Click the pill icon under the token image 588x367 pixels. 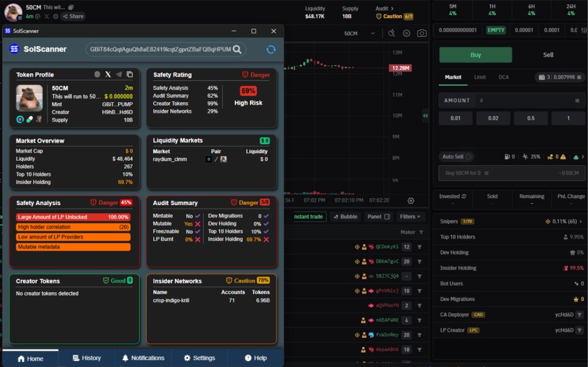coord(29,119)
